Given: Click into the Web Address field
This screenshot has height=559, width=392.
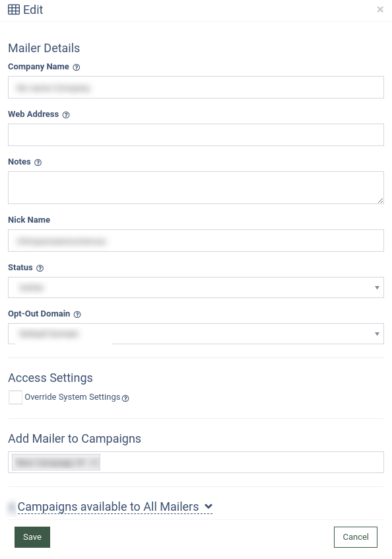Looking at the screenshot, I should [196, 135].
